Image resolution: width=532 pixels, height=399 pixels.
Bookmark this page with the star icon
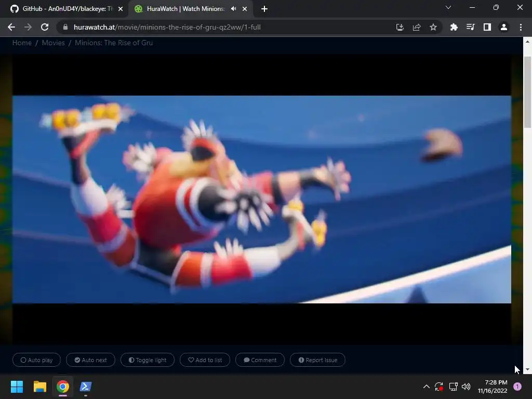coord(433,27)
